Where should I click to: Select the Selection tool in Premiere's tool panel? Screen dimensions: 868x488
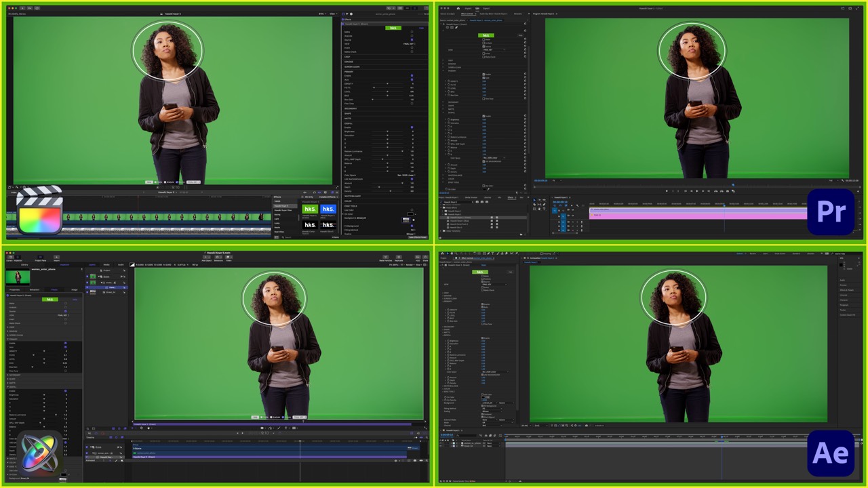[534, 200]
